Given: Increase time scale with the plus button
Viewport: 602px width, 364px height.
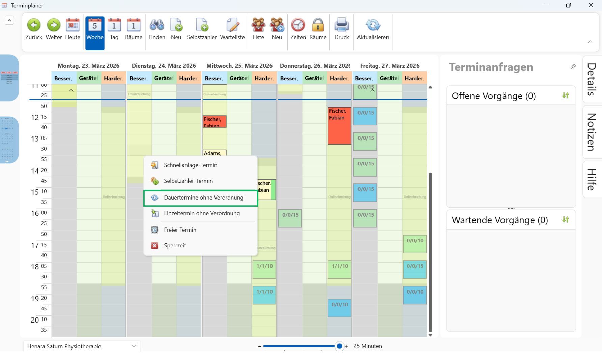Looking at the screenshot, I should (346, 346).
